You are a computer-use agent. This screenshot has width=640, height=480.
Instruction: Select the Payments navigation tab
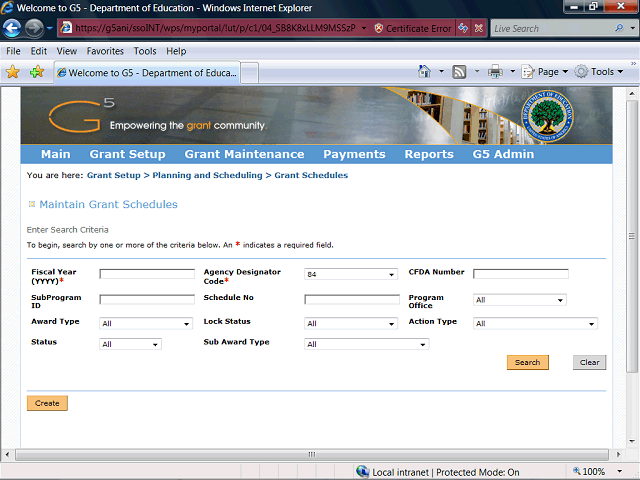tap(354, 154)
